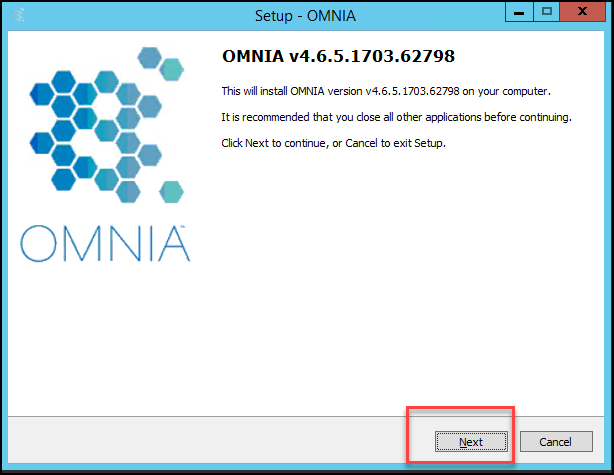
Task: Minimize the Setup - OMNIA window
Action: coord(519,12)
